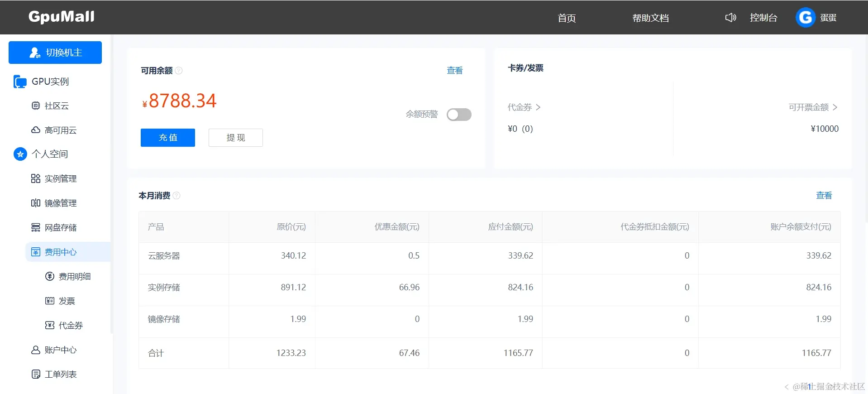
Task: Open 社区云 sidebar item
Action: pyautogui.click(x=57, y=106)
